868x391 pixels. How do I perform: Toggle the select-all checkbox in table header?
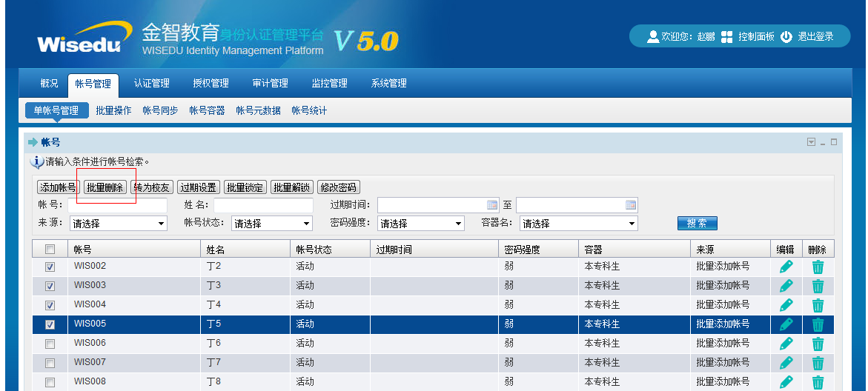[50, 250]
